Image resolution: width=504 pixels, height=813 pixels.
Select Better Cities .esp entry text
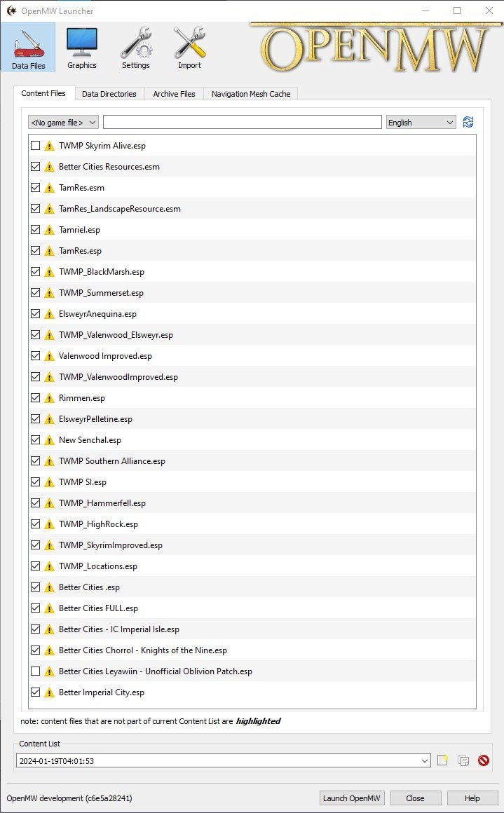point(89,587)
